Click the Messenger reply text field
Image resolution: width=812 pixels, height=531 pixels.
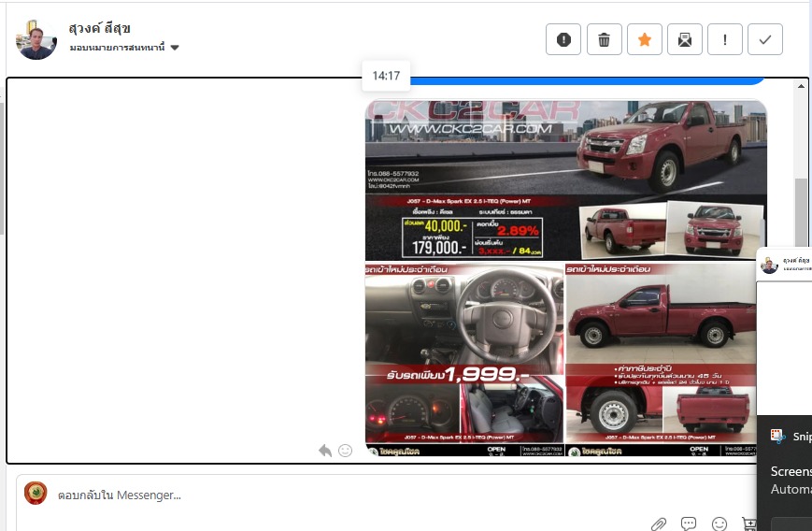pos(374,495)
